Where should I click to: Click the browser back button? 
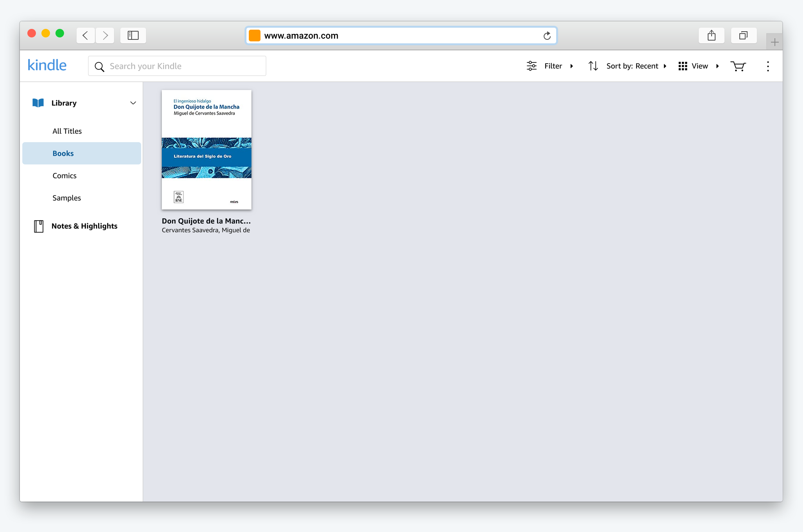[86, 35]
